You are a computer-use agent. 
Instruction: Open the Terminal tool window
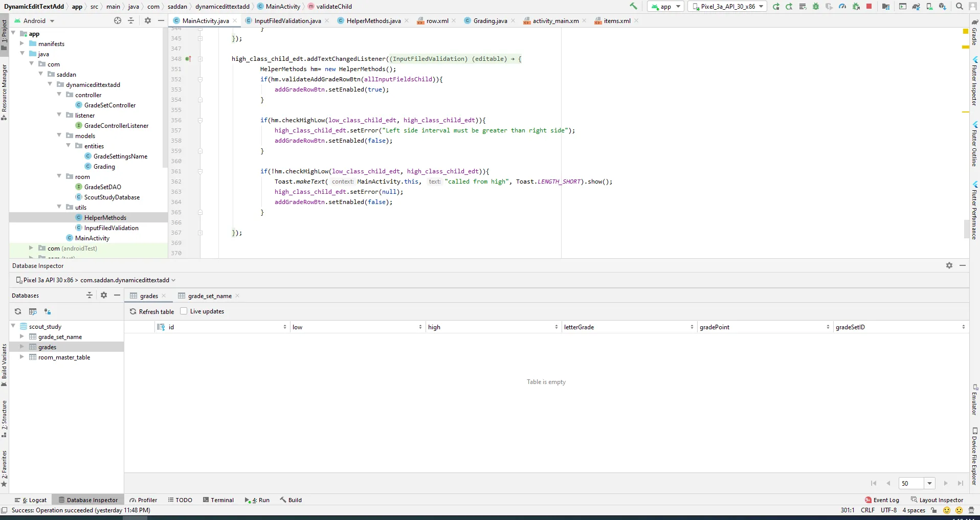pos(218,500)
